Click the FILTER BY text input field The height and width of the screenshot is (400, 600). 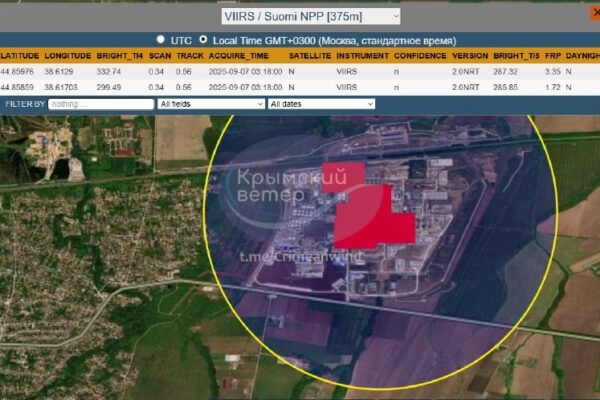[101, 104]
